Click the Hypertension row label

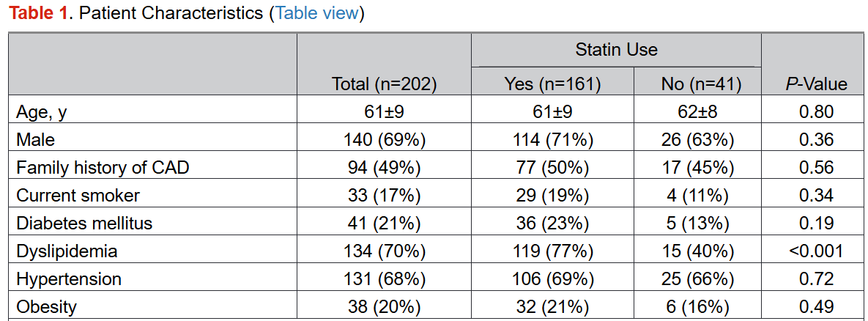coord(69,279)
